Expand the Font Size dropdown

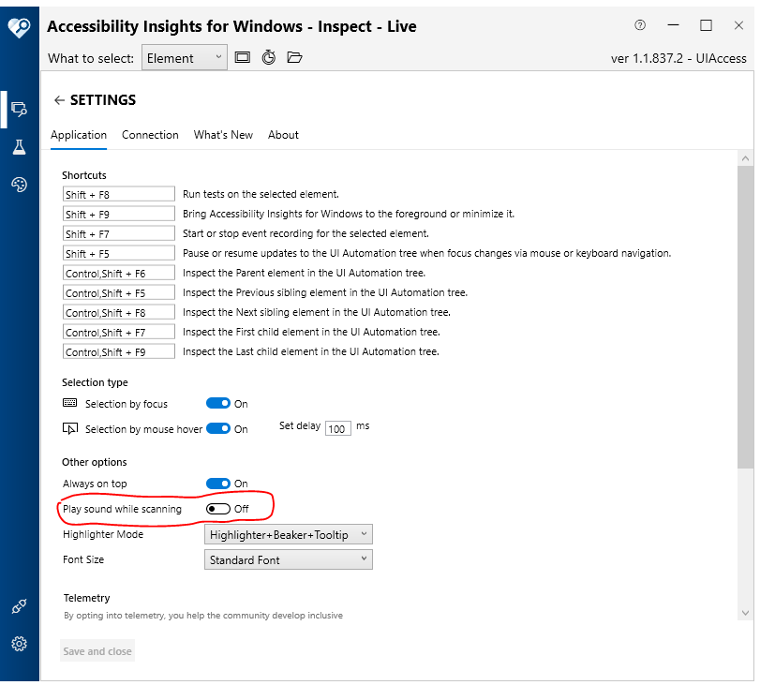[289, 559]
